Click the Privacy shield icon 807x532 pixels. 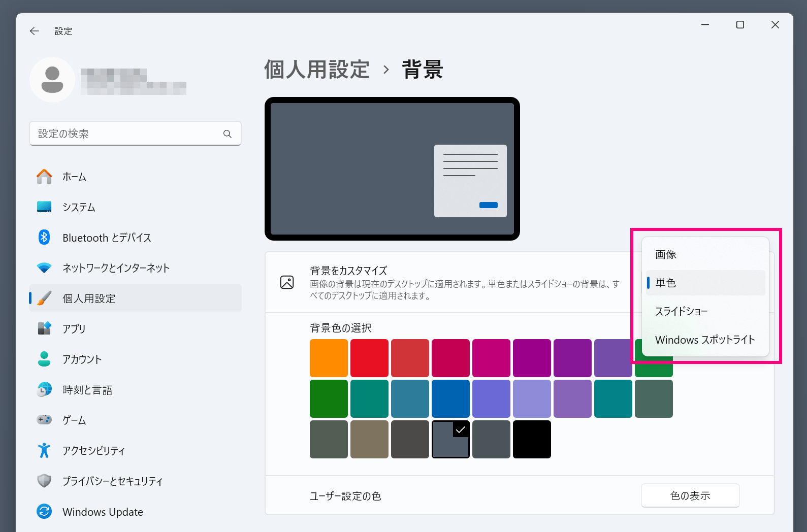pyautogui.click(x=44, y=481)
